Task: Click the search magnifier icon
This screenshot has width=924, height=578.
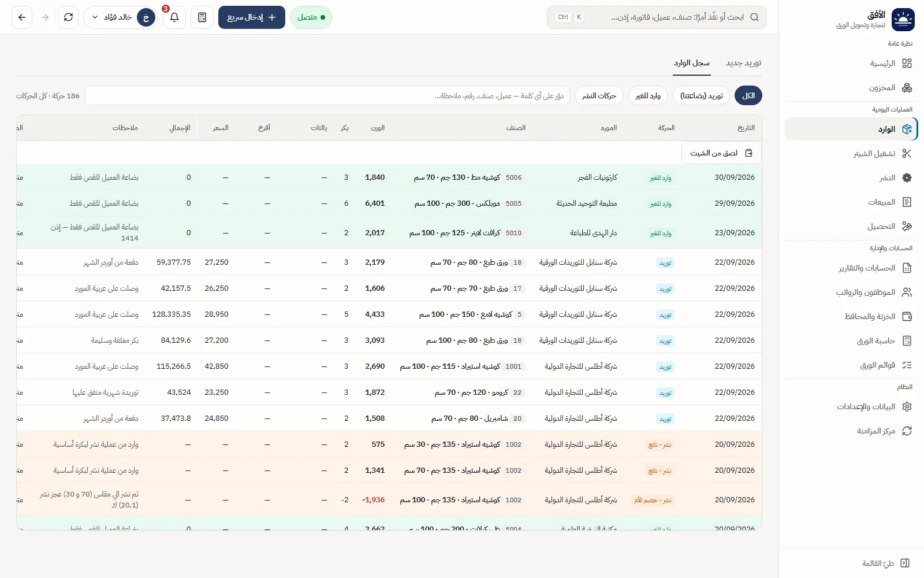Action: point(754,17)
